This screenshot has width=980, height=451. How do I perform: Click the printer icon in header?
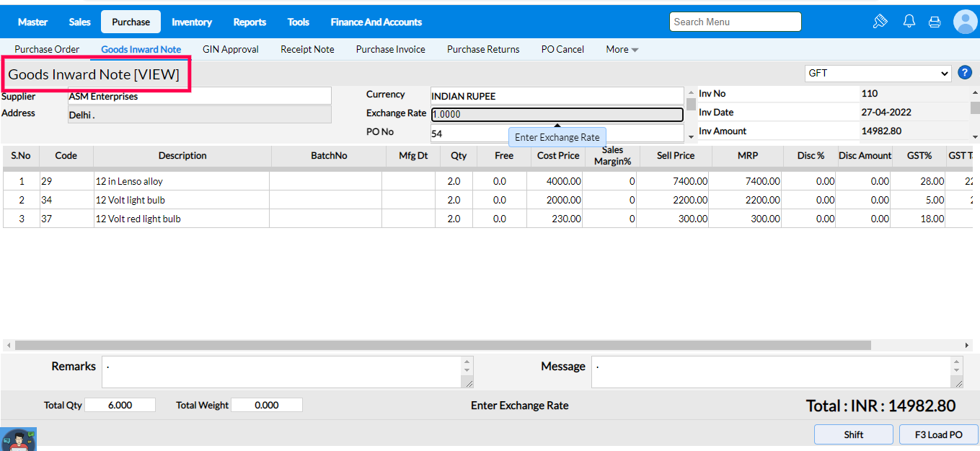point(935,22)
